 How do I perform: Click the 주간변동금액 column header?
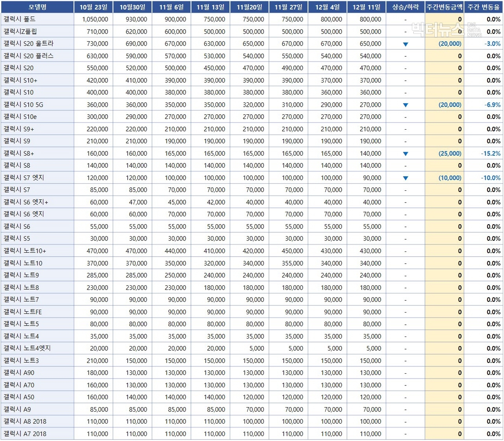(x=445, y=7)
